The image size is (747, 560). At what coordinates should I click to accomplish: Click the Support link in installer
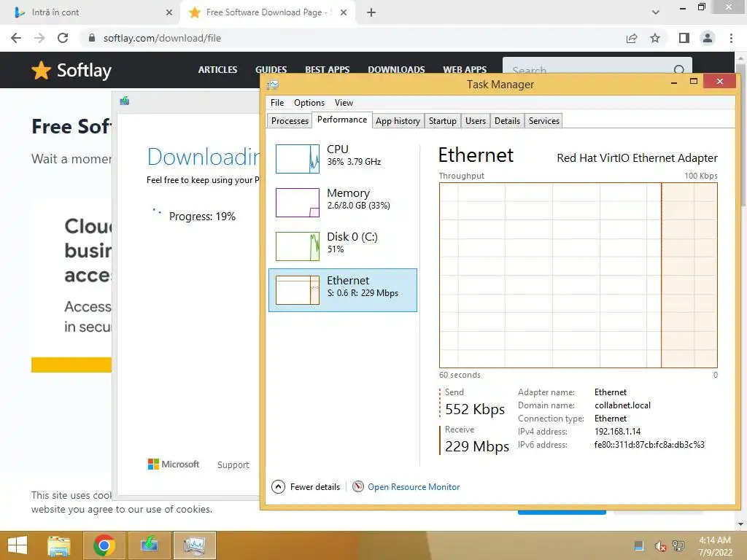(x=233, y=464)
